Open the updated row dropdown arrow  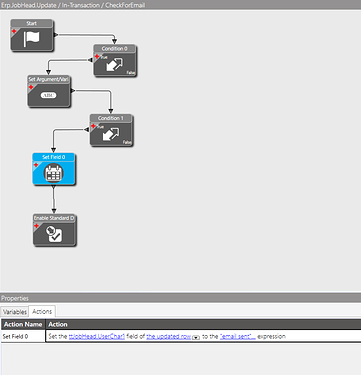tap(196, 337)
